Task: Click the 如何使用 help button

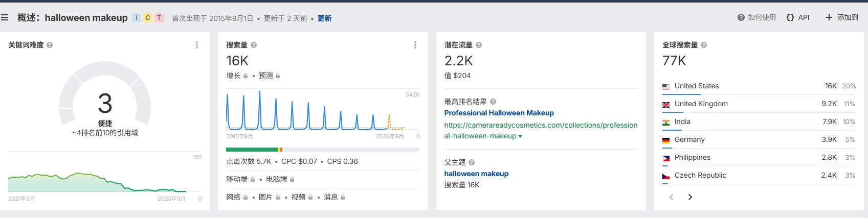Action: click(x=756, y=17)
